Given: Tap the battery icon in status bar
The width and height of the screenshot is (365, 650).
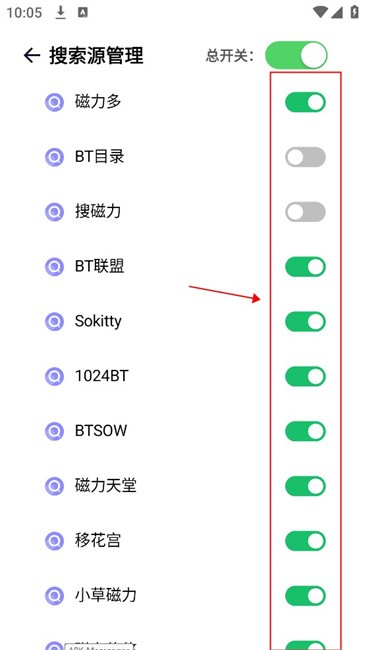Looking at the screenshot, I should (x=354, y=12).
